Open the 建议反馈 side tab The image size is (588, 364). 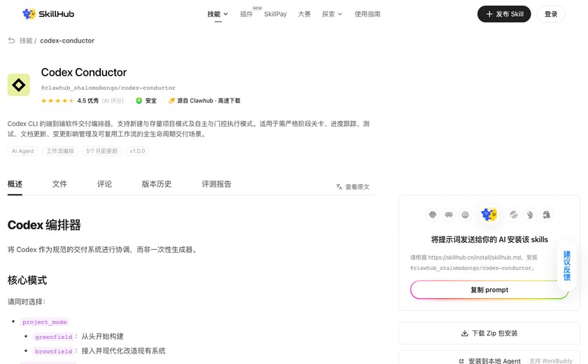click(x=567, y=266)
